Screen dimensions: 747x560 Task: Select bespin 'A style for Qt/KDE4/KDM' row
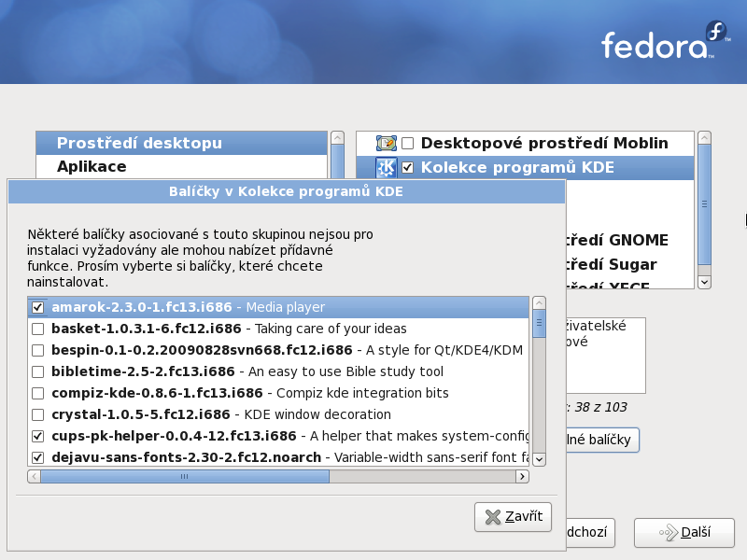tap(288, 351)
